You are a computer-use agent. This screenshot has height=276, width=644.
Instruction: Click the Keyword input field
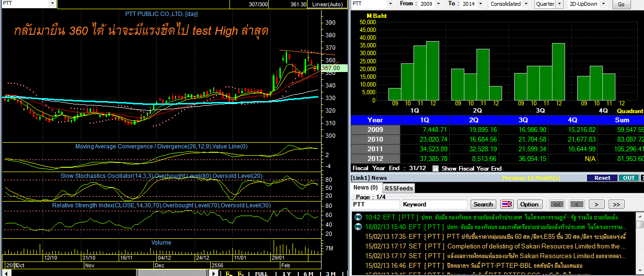point(434,204)
